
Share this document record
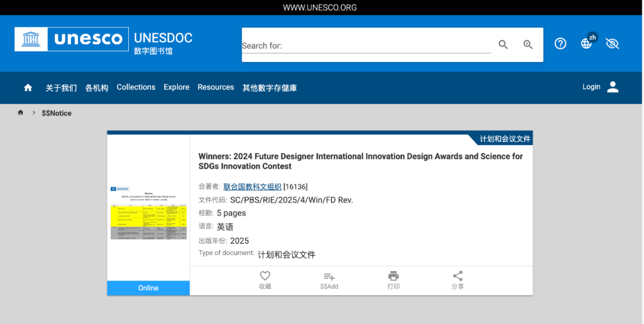tap(457, 276)
